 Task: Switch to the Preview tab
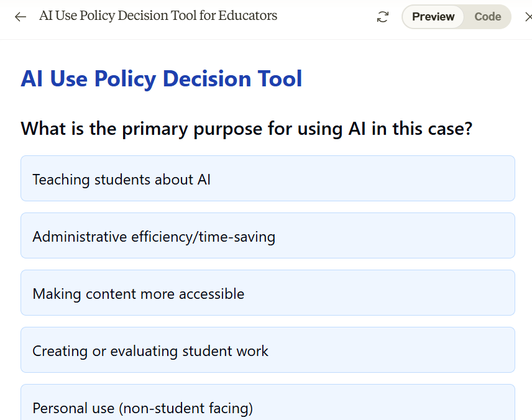[x=433, y=17]
